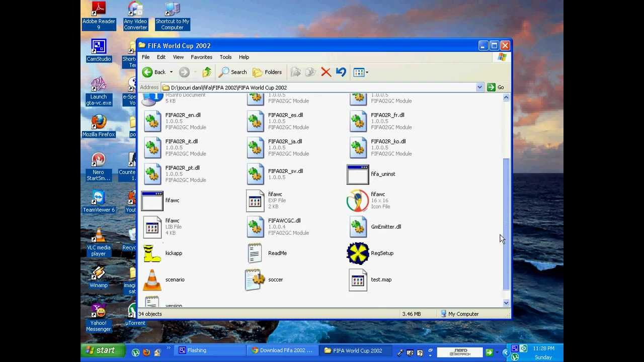Select the FIFA02R_sv.dll file
Viewport: 644px width, 362px height.
[x=275, y=174]
